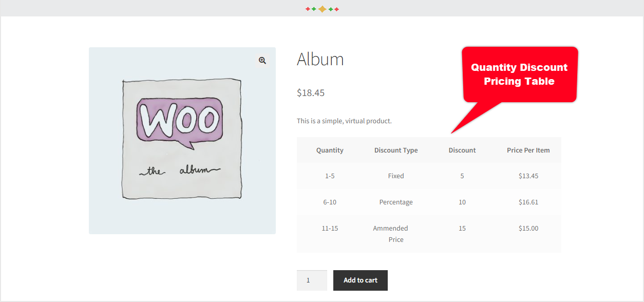The image size is (644, 302).
Task: Click the $16.61 price per item cell
Action: point(528,202)
